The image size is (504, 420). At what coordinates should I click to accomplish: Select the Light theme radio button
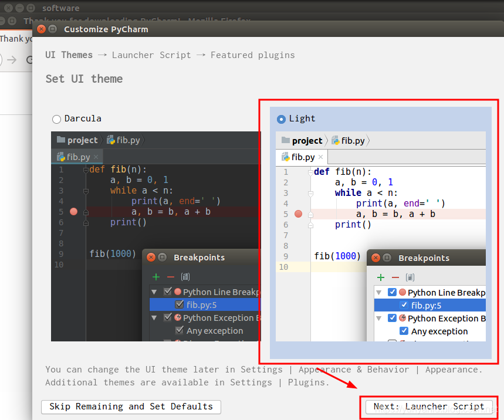click(x=281, y=119)
